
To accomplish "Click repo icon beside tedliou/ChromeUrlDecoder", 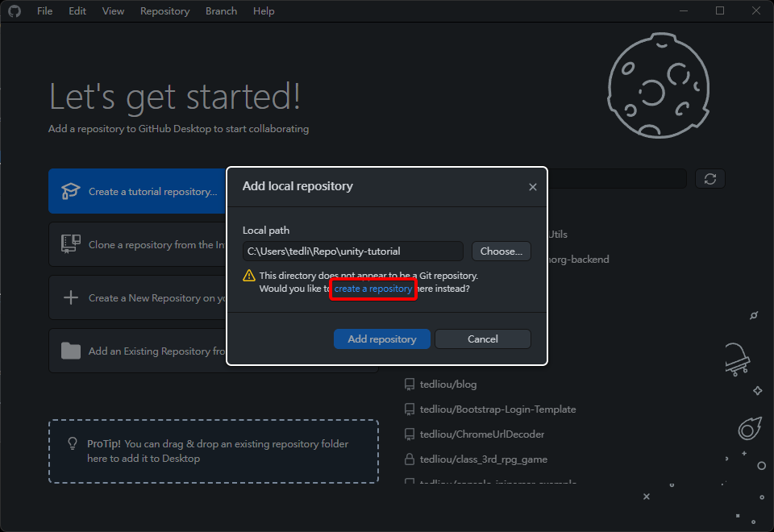I will tap(410, 434).
